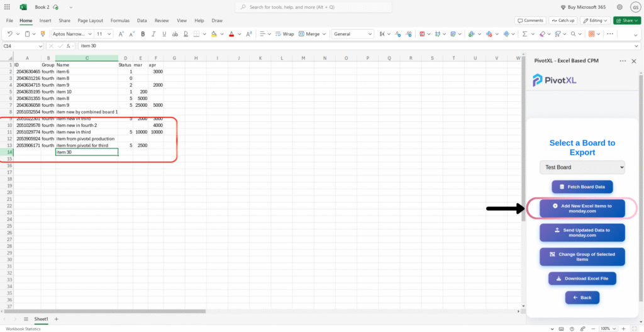
Task: Toggle Wrap text
Action: 285,34
